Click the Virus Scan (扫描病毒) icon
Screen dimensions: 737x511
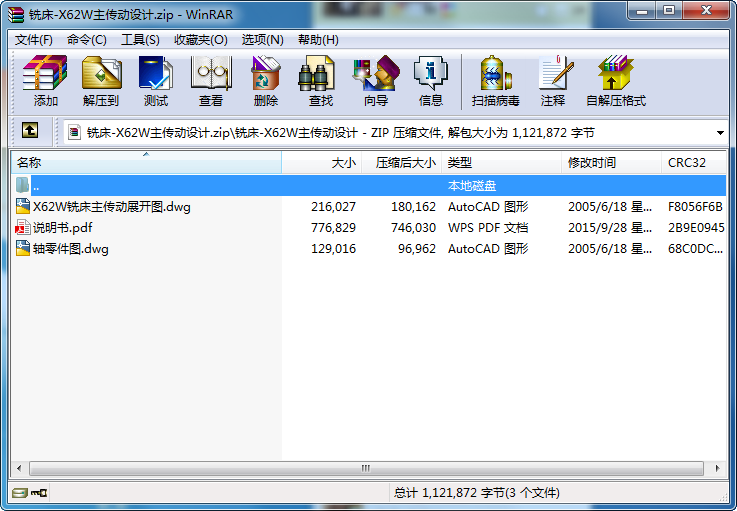(495, 73)
